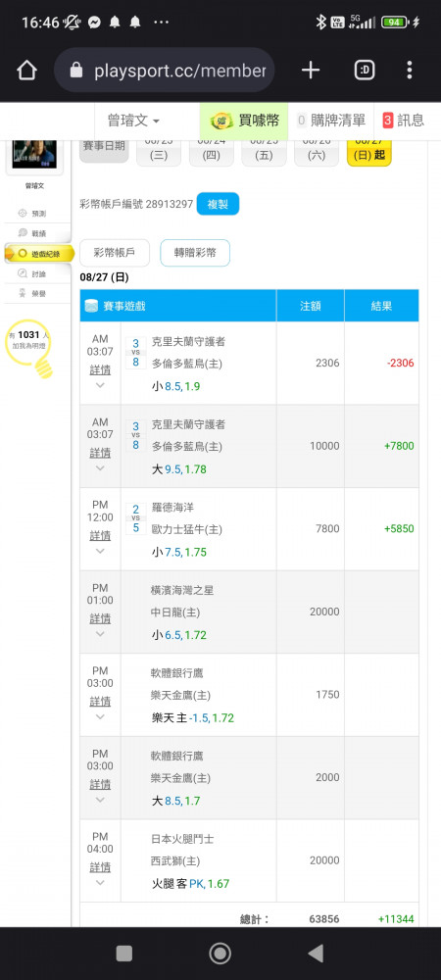
Task: Click the -2306 result value
Action: 399,364
